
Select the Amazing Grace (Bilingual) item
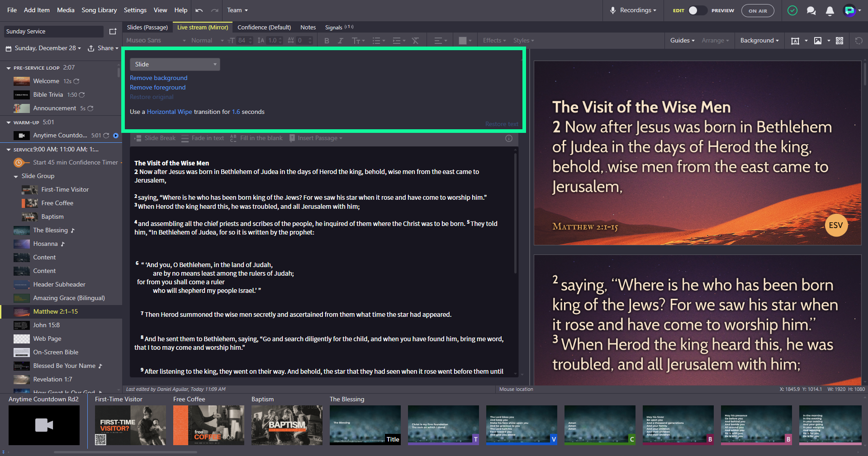tap(61, 298)
